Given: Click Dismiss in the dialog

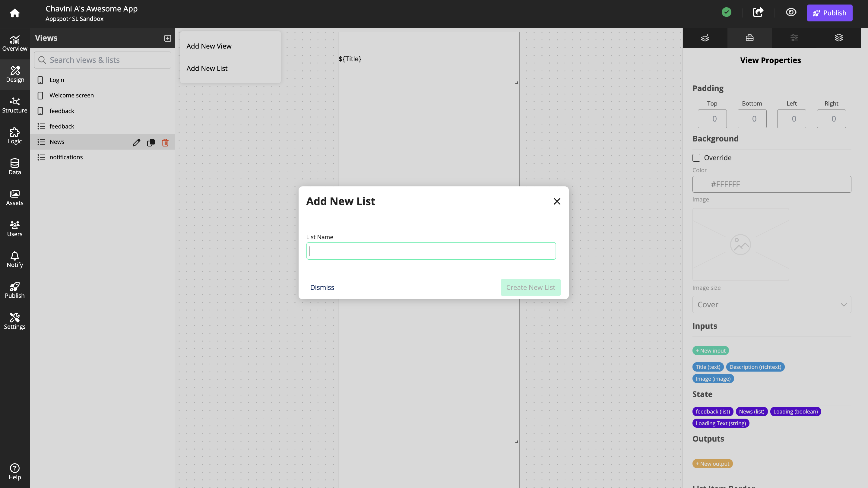Looking at the screenshot, I should (x=322, y=287).
